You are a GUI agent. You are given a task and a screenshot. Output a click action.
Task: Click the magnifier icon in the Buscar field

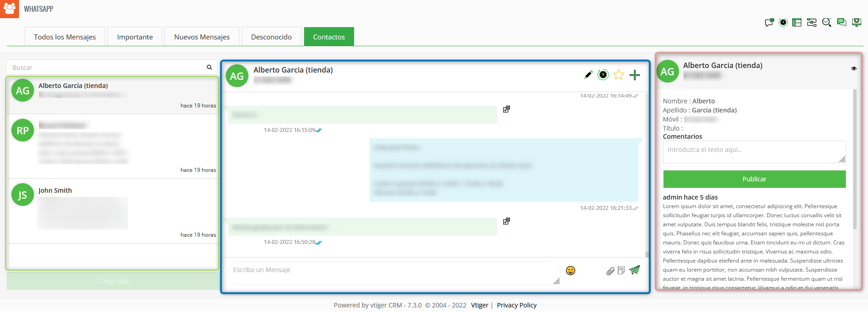pos(209,67)
